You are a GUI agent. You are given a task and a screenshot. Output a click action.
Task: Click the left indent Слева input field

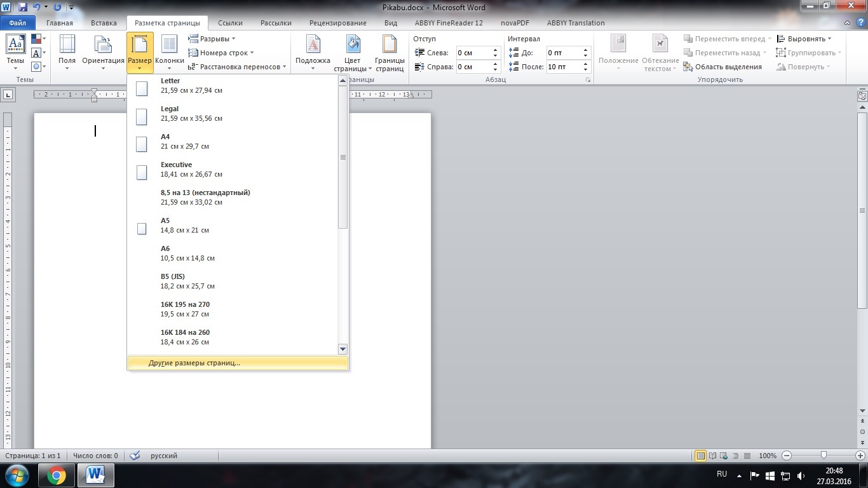(473, 53)
